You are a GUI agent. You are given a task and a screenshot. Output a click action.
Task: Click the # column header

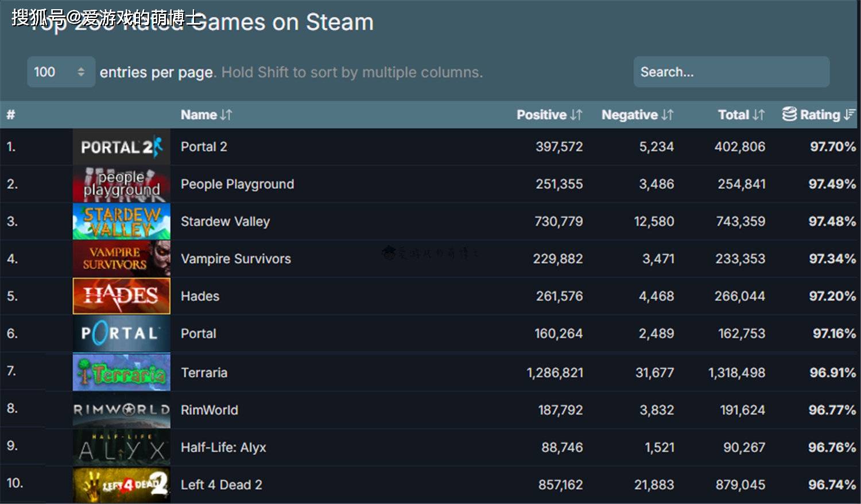point(10,115)
